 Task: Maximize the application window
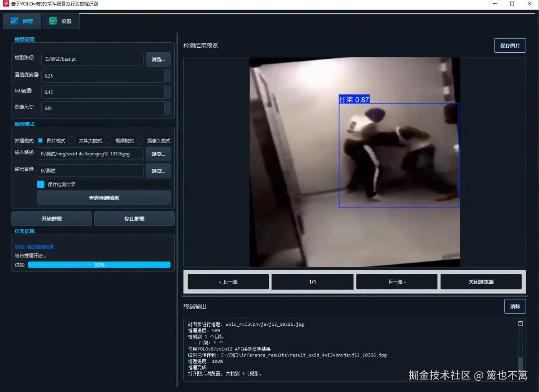[512, 3]
